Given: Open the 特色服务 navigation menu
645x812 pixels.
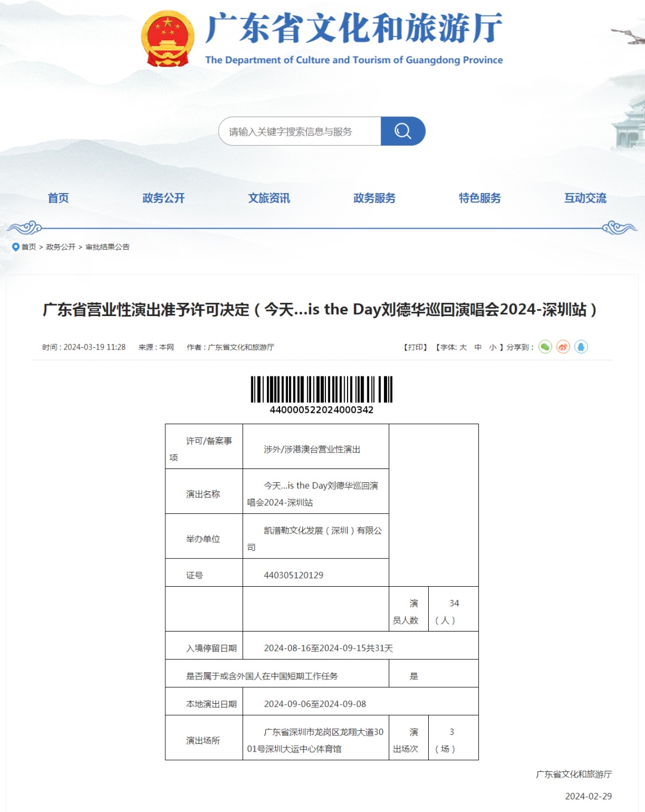Looking at the screenshot, I should coord(480,198).
